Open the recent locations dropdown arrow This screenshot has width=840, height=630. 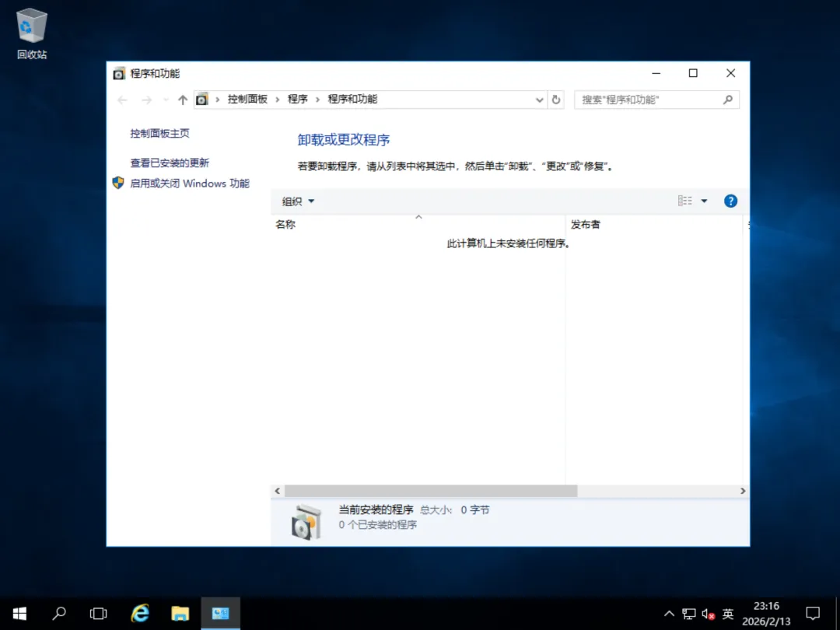tap(166, 100)
